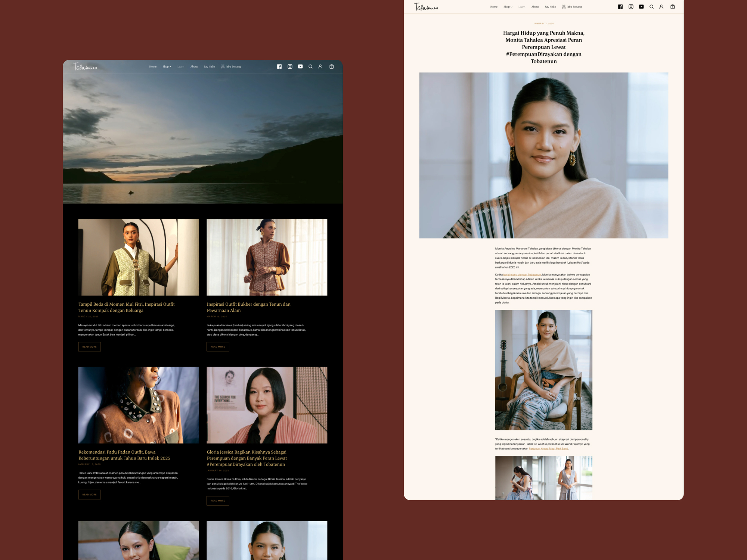The width and height of the screenshot is (747, 560).
Task: Open Say Hello in light article page navigation
Action: 550,7
